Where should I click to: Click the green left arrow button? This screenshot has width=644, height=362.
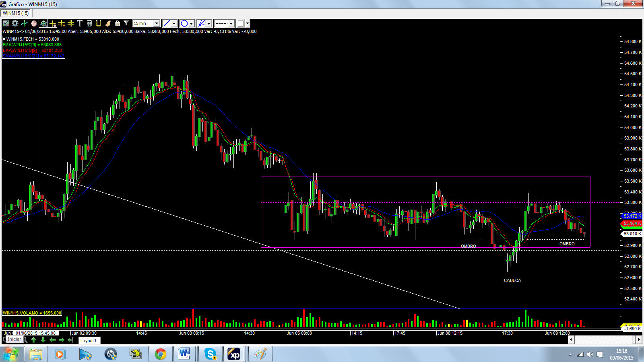(52, 340)
